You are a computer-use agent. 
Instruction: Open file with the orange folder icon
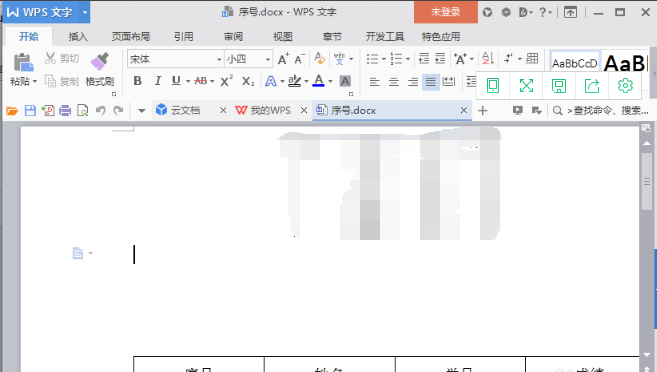[12, 111]
